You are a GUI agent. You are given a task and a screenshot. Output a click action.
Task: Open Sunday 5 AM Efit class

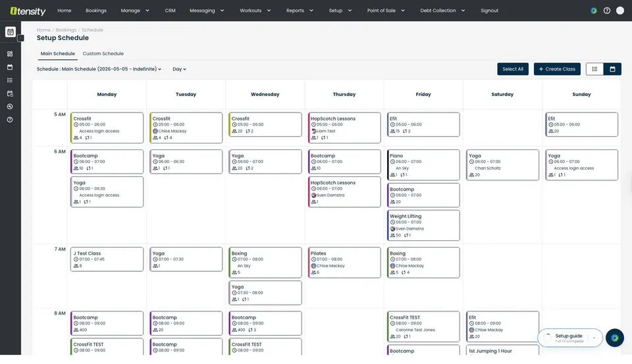tap(581, 124)
